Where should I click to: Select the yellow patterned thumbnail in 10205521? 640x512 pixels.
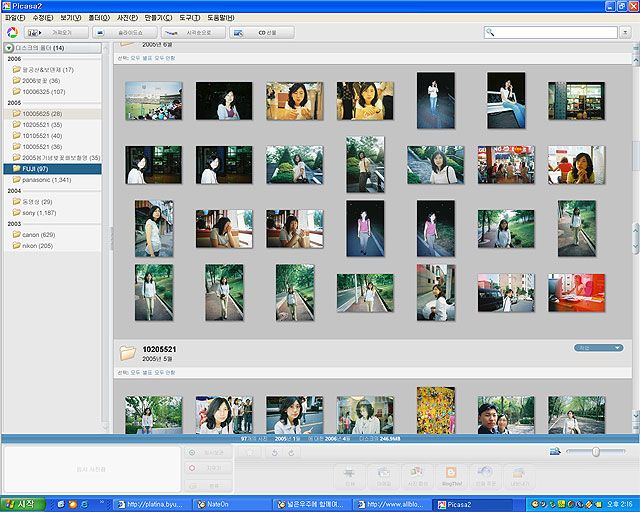coord(436,410)
